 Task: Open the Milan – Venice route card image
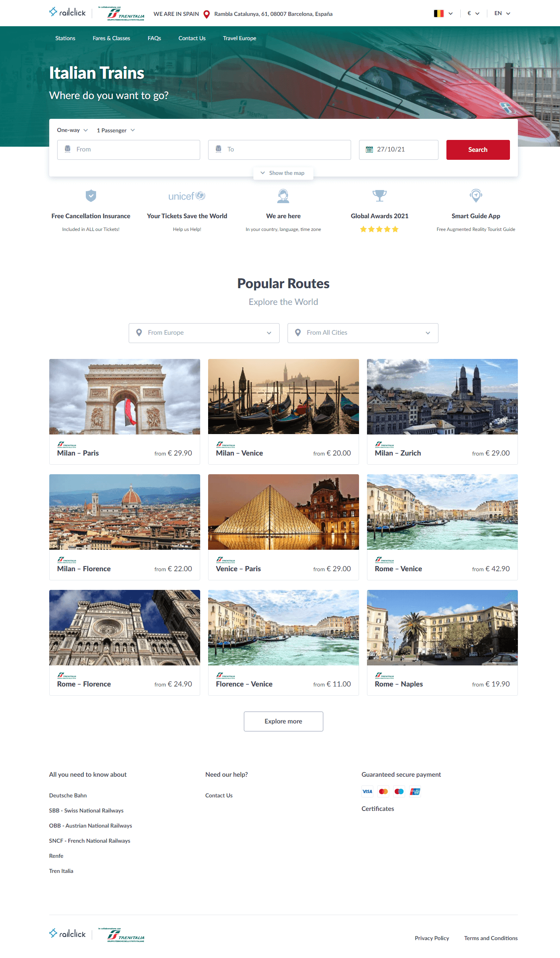(284, 397)
